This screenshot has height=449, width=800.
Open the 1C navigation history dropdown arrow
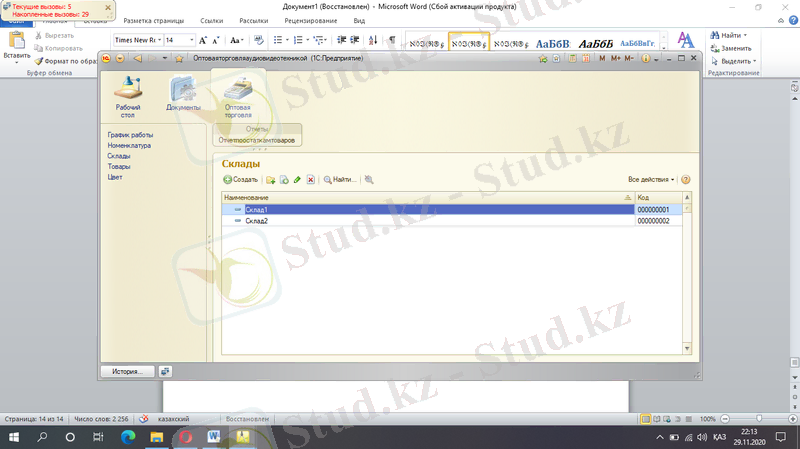point(164,59)
